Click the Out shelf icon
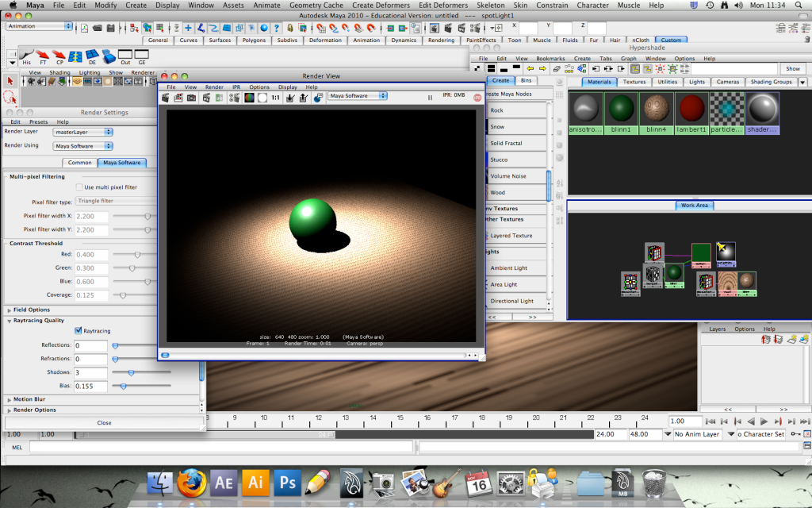 coord(125,57)
